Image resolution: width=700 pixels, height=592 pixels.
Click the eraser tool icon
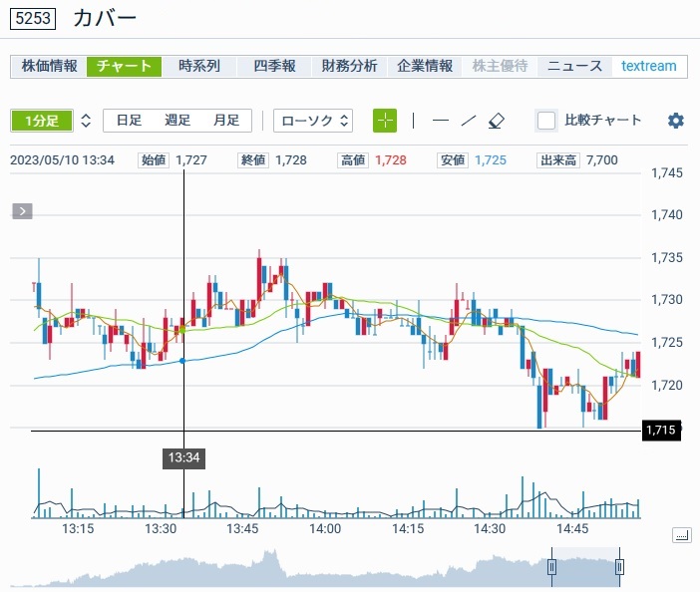click(x=498, y=121)
